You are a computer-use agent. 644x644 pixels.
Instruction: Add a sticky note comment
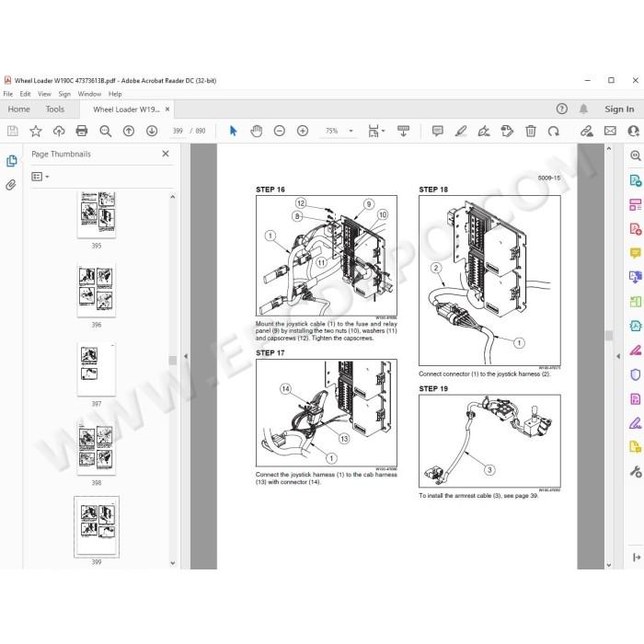coord(438,131)
